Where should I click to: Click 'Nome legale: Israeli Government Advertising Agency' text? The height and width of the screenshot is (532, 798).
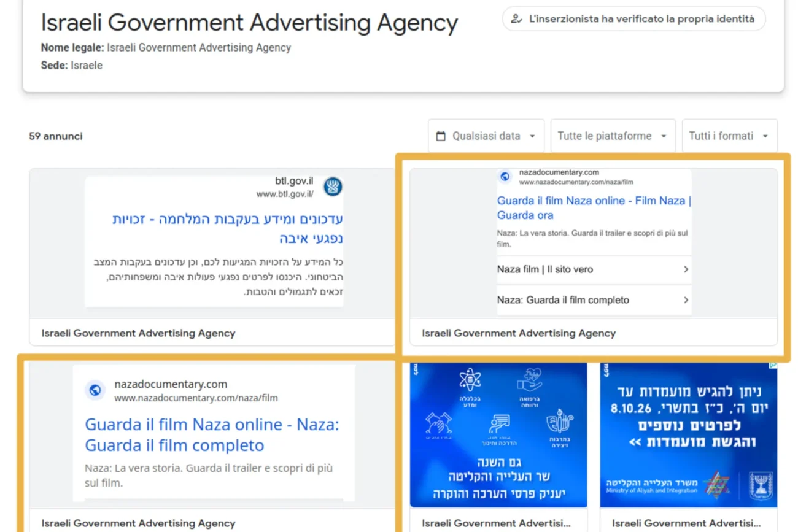coord(166,47)
